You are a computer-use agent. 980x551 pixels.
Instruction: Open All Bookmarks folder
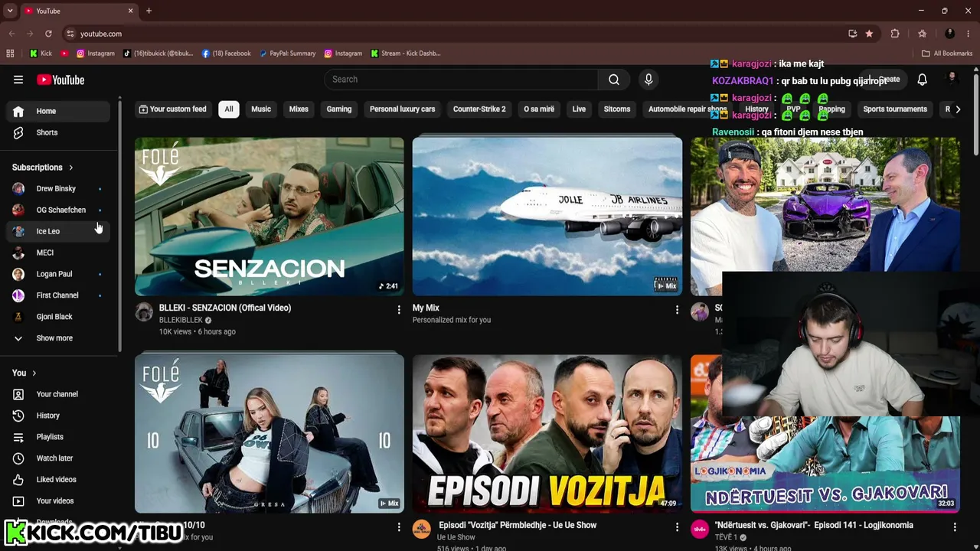pos(947,54)
